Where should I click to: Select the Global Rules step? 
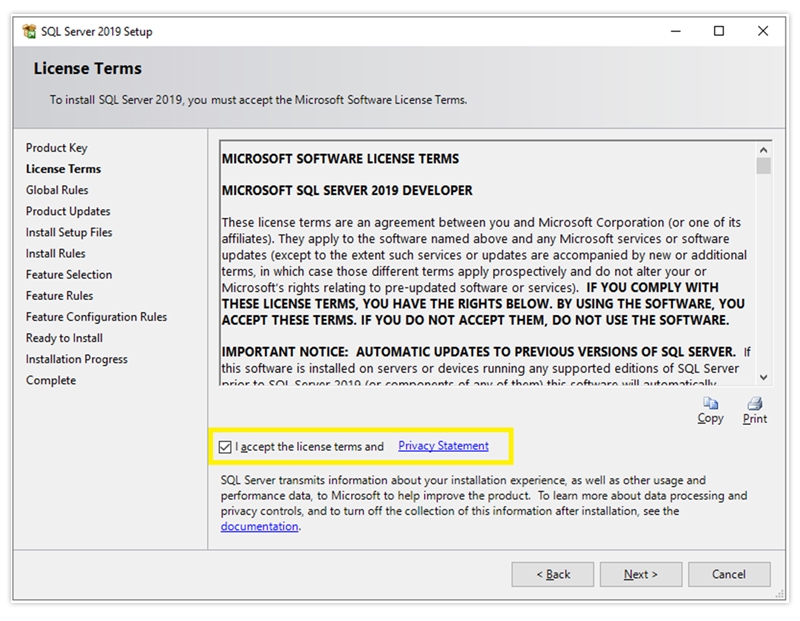57,190
